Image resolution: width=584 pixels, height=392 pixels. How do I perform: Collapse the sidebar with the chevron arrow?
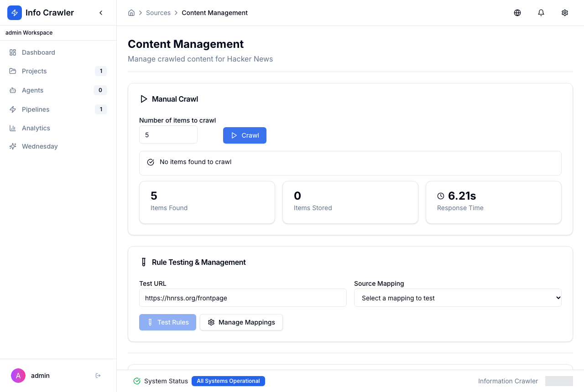[101, 13]
